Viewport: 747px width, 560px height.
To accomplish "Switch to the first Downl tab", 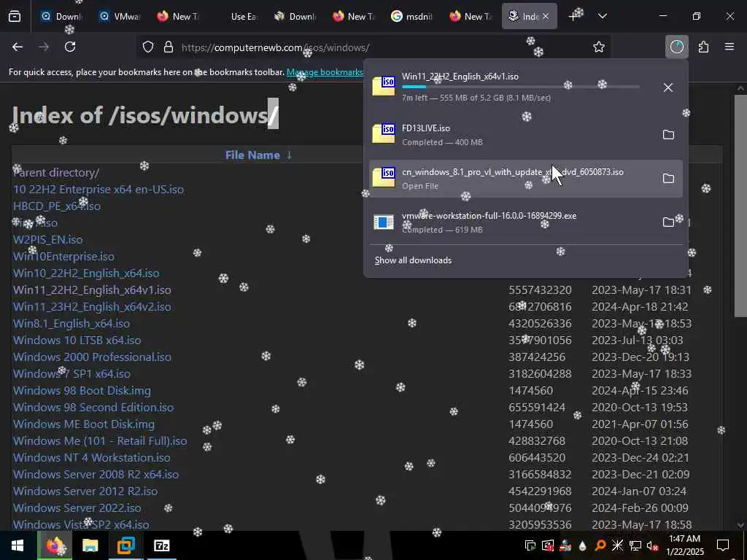I will [x=61, y=16].
